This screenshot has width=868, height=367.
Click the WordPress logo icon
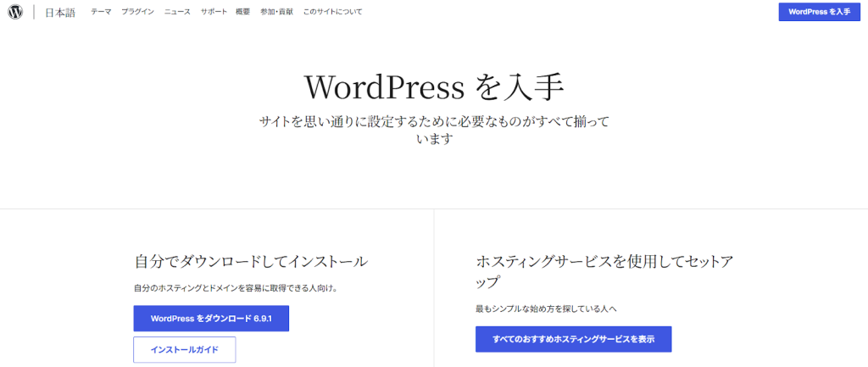point(14,12)
